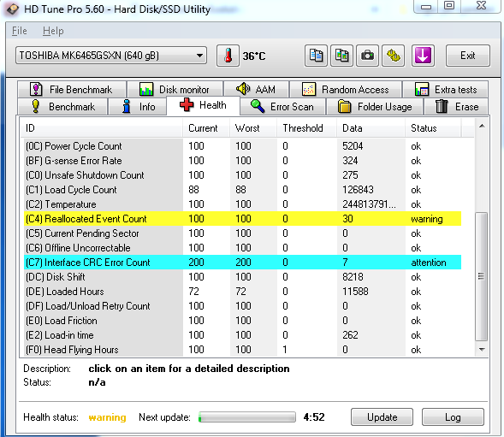Click the scrollbar down arrow
Viewport: 504px width, 437px height.
pos(482,350)
